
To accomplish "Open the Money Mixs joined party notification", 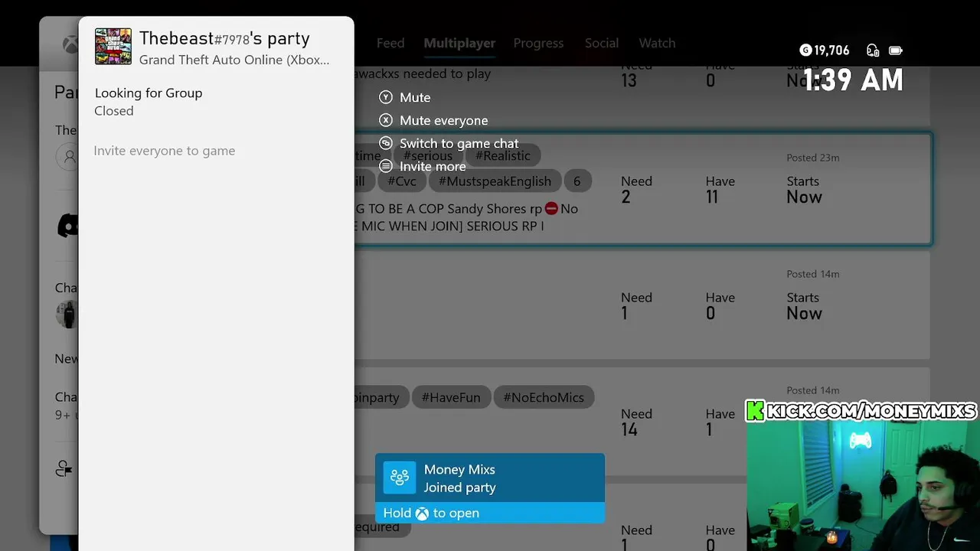I will point(490,488).
